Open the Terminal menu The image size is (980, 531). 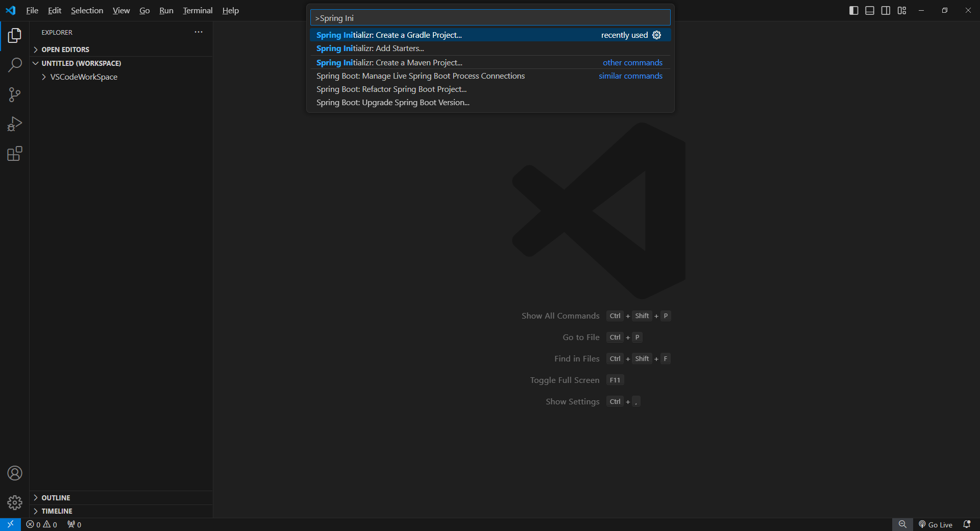coord(197,10)
